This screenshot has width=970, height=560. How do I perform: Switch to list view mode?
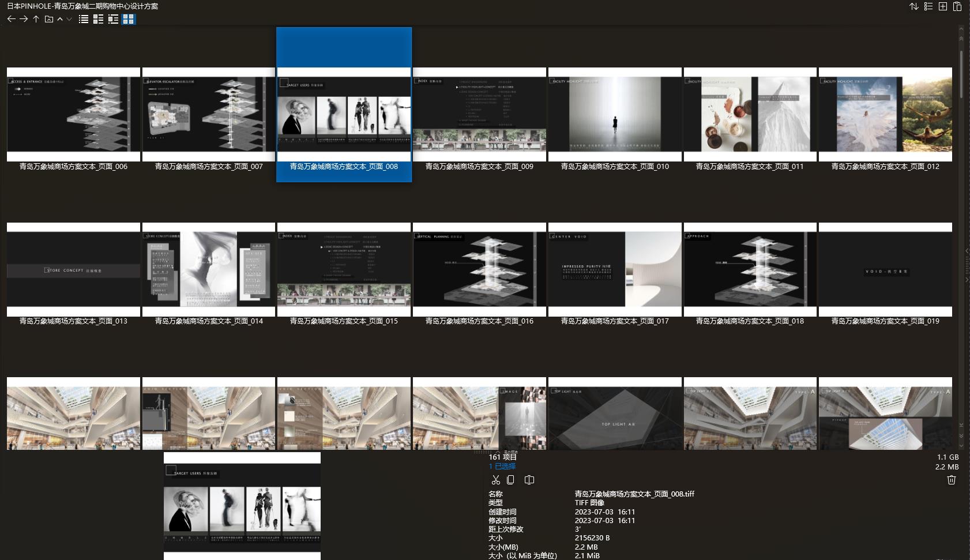84,19
